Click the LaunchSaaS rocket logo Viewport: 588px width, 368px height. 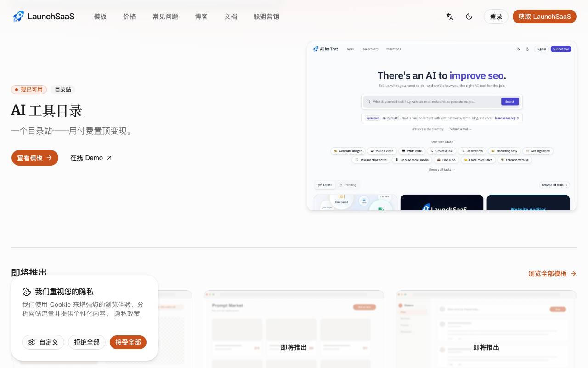44,17
